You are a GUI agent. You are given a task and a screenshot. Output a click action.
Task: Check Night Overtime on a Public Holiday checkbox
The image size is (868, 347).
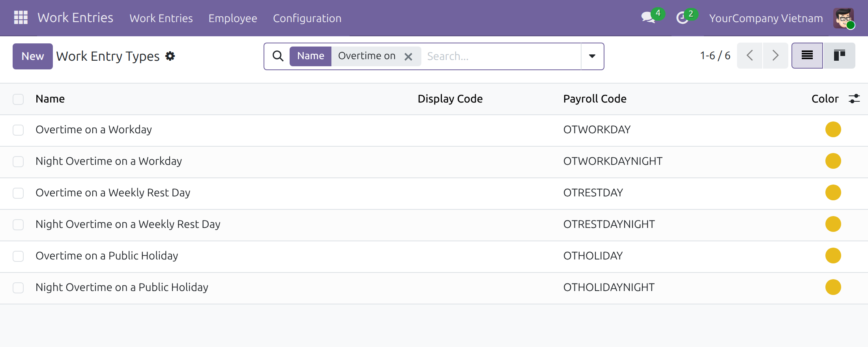(x=18, y=288)
